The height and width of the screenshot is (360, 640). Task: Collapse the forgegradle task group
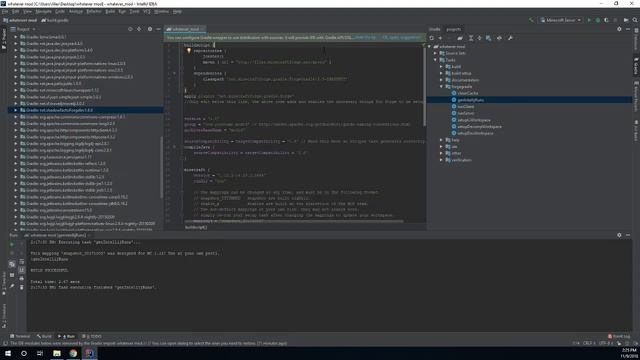(x=441, y=87)
